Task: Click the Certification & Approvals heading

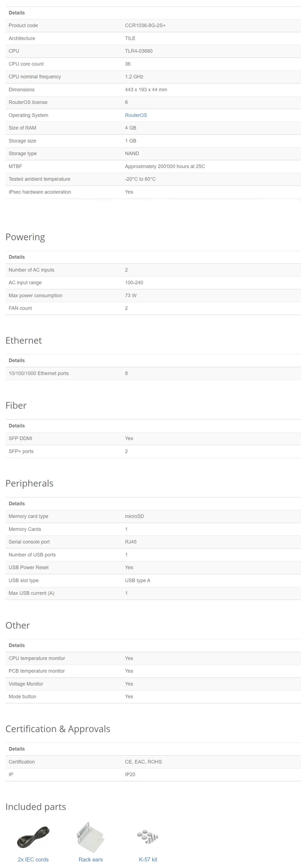Action: pos(58,729)
